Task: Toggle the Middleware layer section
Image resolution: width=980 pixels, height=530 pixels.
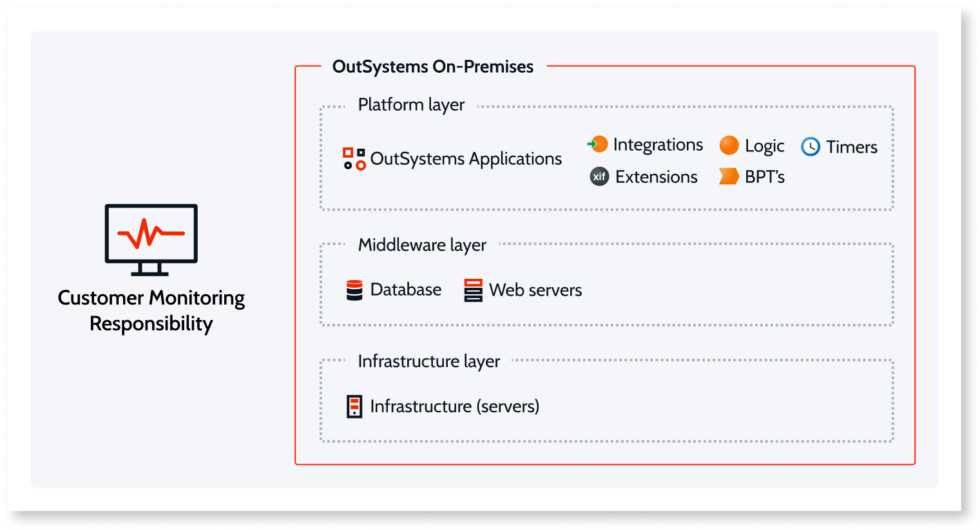Action: click(422, 245)
